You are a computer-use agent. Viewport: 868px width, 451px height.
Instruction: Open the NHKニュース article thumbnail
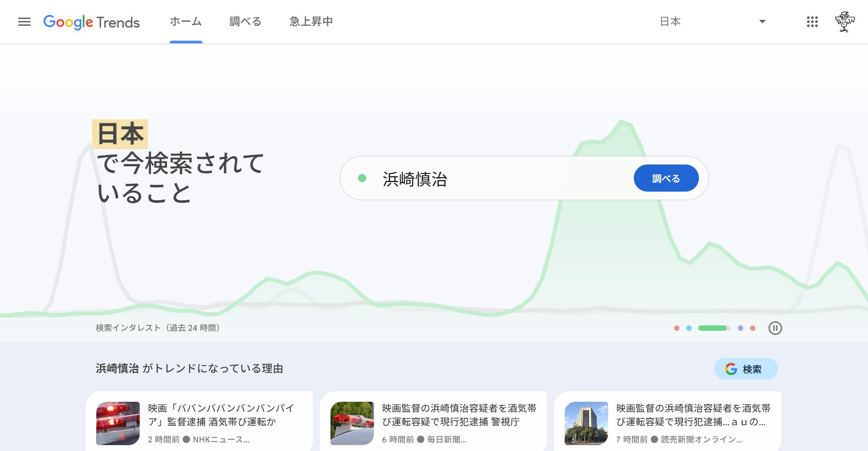[118, 423]
